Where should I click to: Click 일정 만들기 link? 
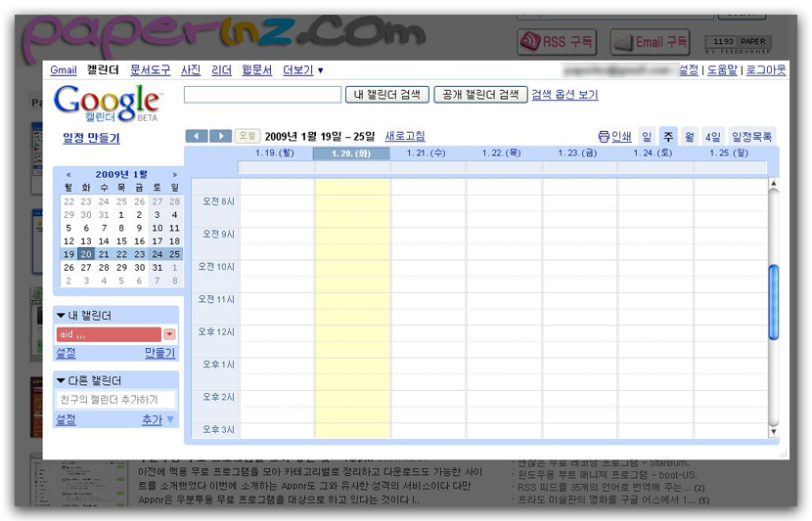[91, 138]
